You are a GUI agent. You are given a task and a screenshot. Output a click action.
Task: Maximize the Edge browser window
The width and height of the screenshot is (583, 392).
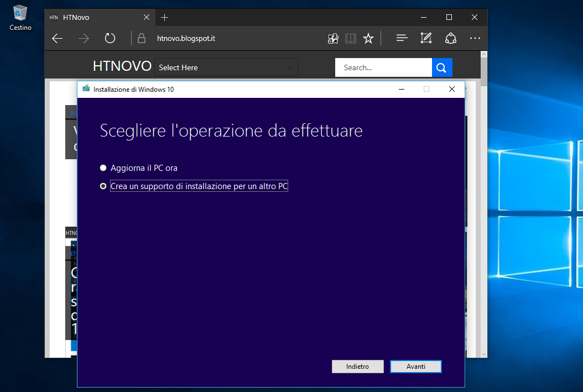(x=449, y=18)
